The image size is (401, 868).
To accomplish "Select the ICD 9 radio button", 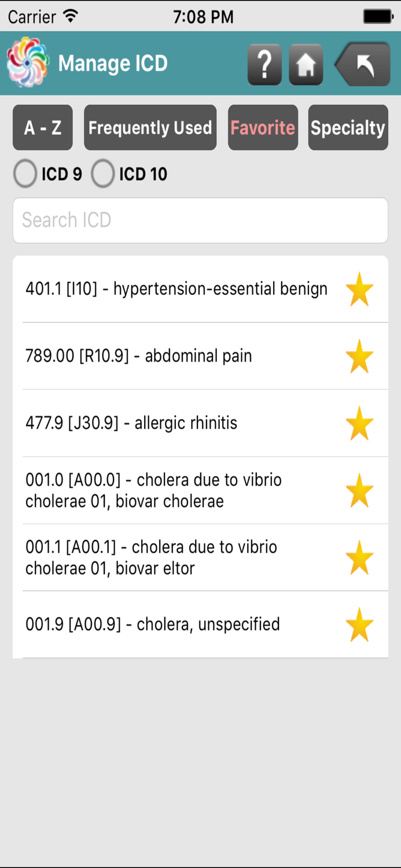I will [25, 174].
